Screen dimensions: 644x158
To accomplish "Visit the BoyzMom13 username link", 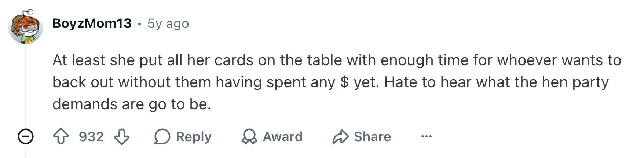I will click(92, 23).
